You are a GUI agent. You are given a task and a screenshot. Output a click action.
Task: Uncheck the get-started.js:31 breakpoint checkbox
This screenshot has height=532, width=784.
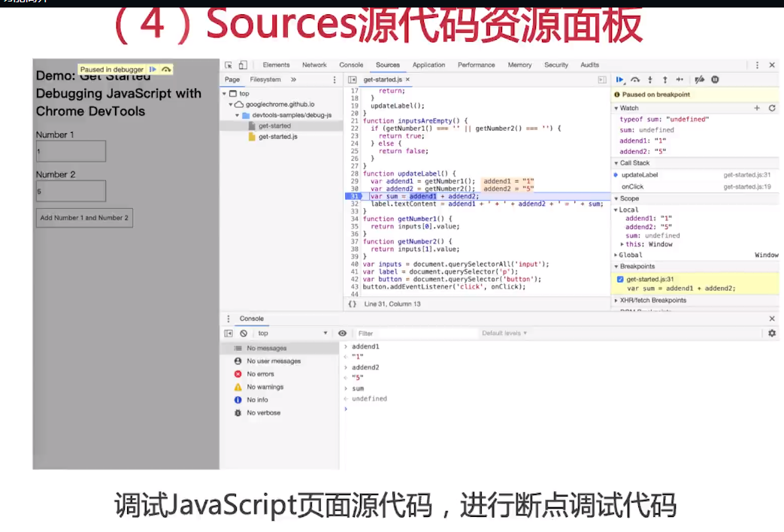(620, 280)
